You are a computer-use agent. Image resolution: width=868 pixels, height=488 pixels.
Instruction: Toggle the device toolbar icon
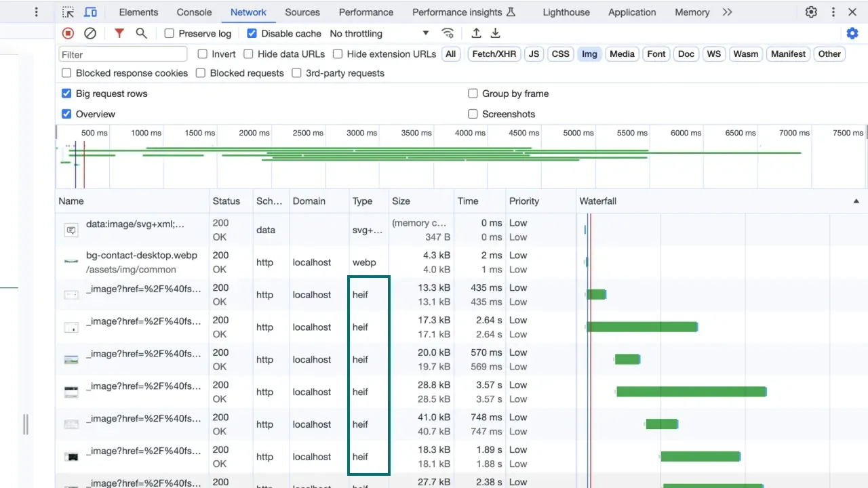coord(90,12)
